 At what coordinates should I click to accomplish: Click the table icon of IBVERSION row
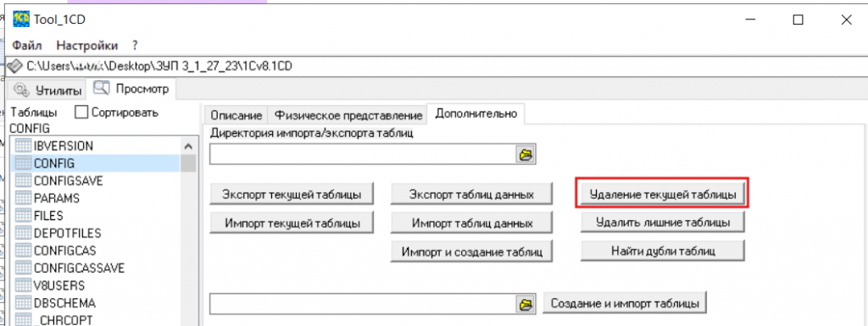(x=23, y=146)
